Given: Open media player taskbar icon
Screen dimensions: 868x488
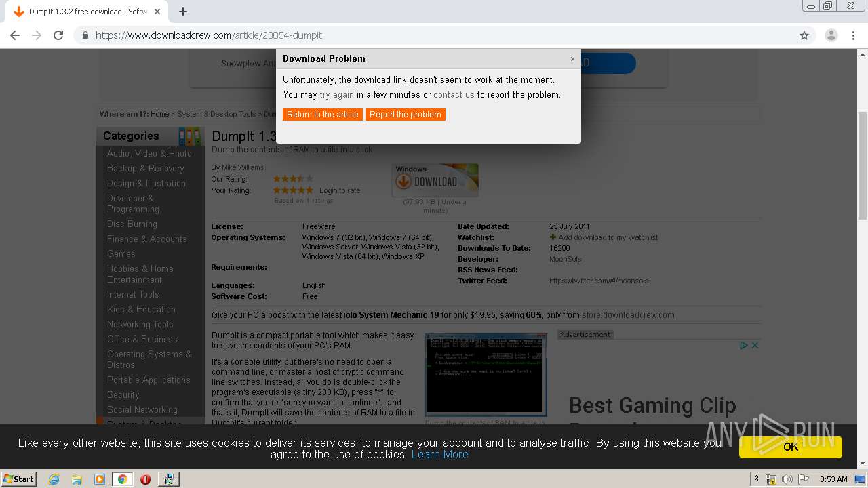Looking at the screenshot, I should click(100, 479).
